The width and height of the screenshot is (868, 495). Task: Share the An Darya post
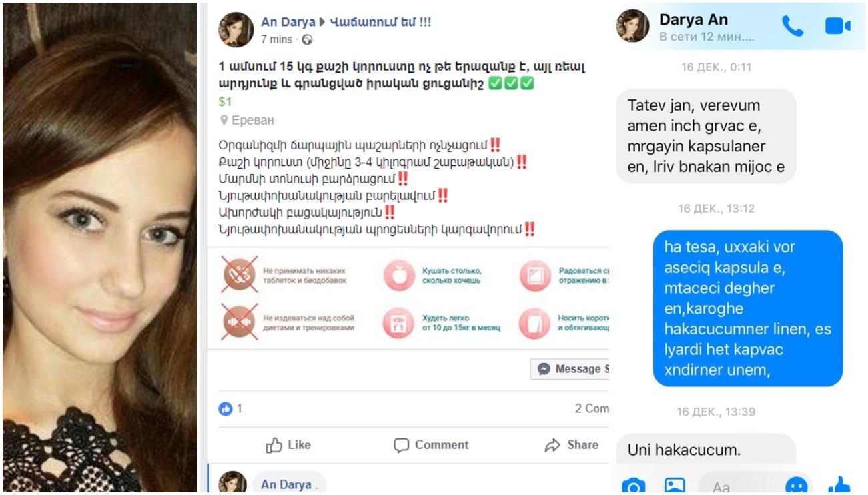(x=571, y=445)
